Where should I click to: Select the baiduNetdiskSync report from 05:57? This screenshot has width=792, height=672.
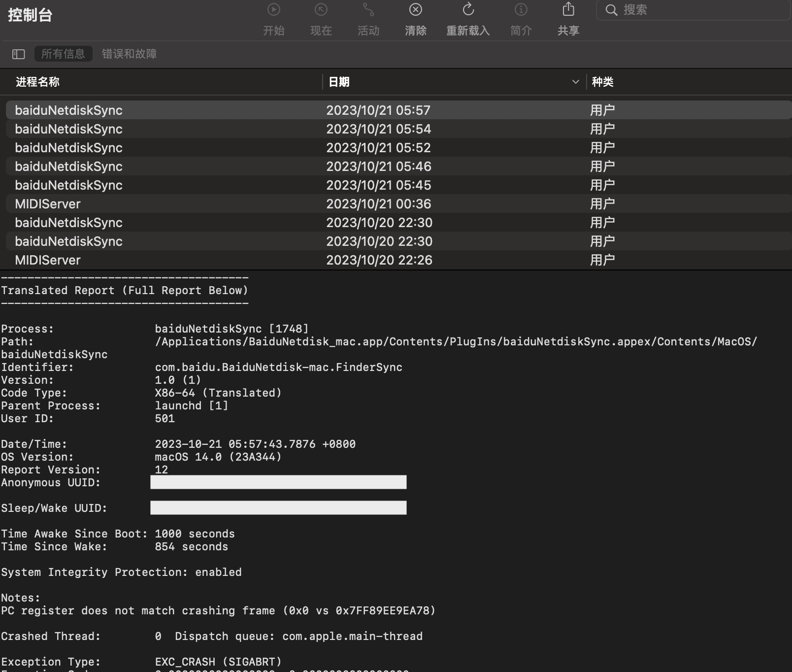[x=69, y=110]
